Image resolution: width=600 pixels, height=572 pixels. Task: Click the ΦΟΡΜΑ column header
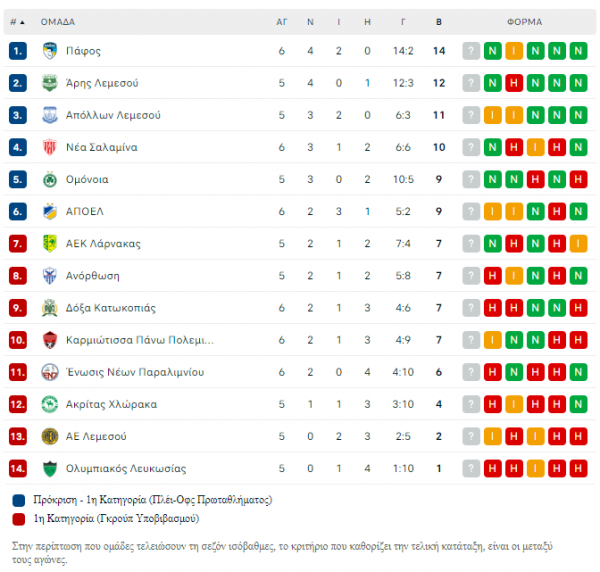[525, 22]
